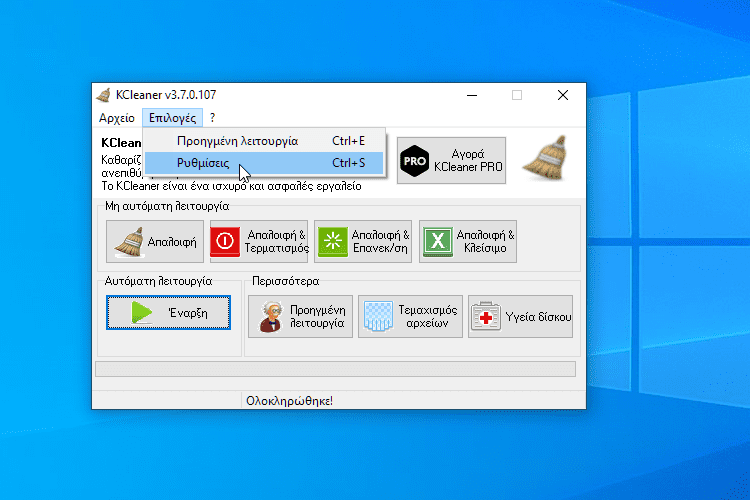The height and width of the screenshot is (500, 750).
Task: Click the green restart icon
Action: tap(333, 242)
